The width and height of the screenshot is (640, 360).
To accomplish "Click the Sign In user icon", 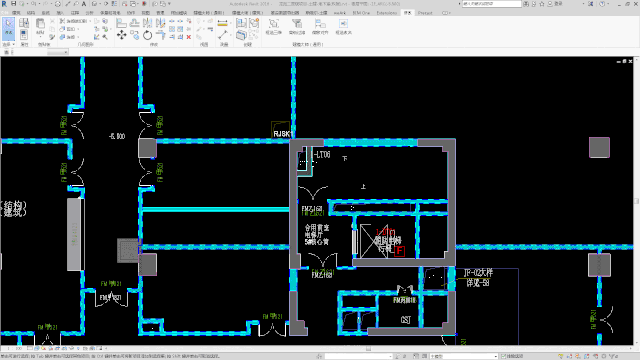I will 550,4.
